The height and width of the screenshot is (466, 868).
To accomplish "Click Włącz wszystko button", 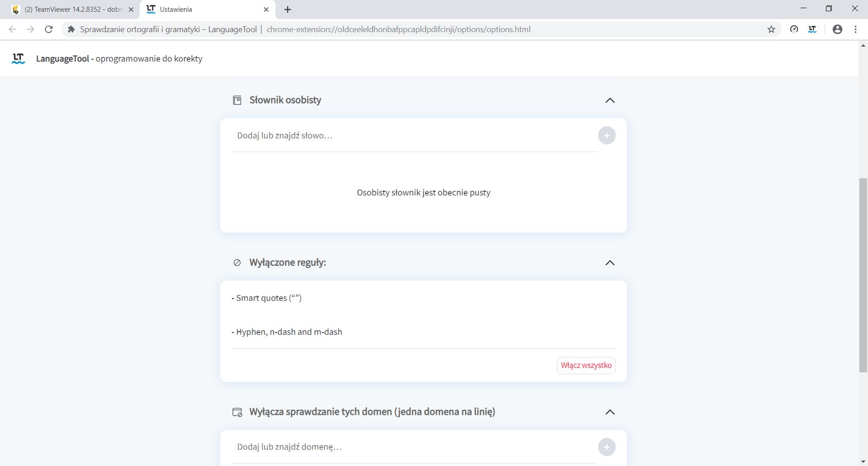I will [586, 365].
